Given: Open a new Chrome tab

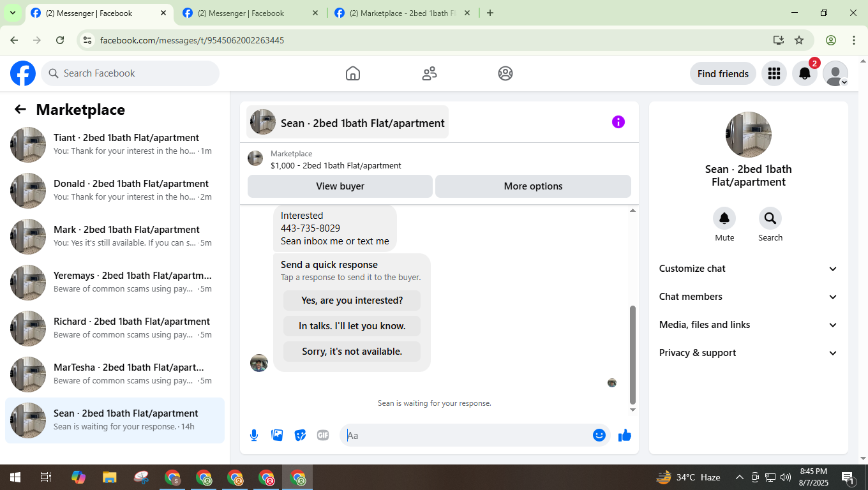Looking at the screenshot, I should tap(490, 13).
